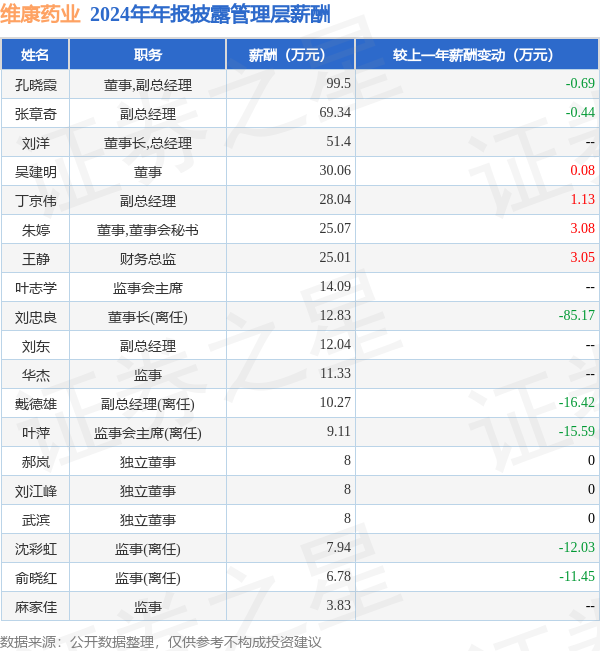Click the salary value 69.34
600x651 pixels.
pyautogui.click(x=335, y=112)
